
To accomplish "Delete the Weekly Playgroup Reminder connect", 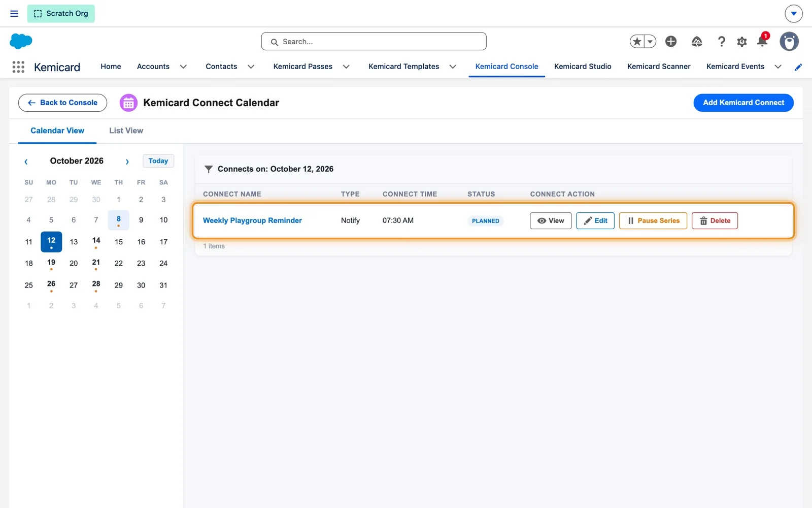I will click(715, 221).
